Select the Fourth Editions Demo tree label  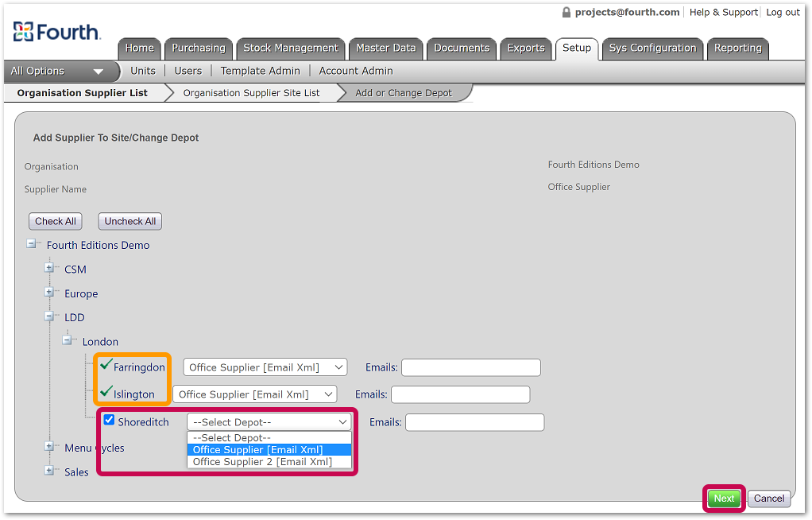tap(98, 245)
